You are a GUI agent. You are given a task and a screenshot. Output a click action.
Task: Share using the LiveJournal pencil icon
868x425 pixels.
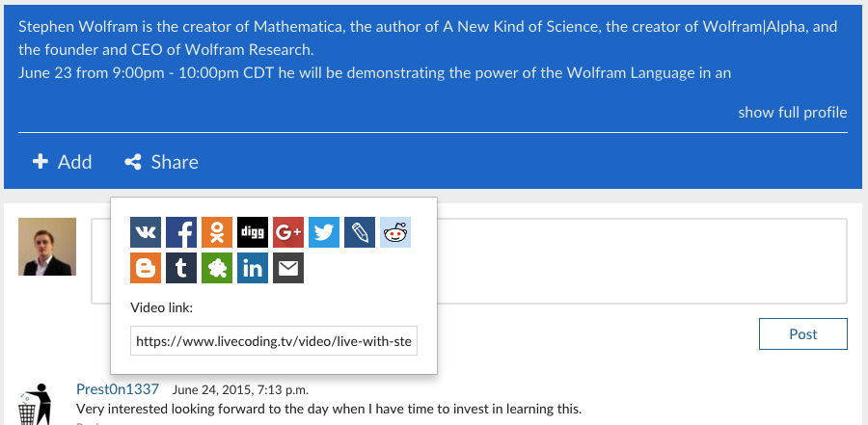pos(360,232)
